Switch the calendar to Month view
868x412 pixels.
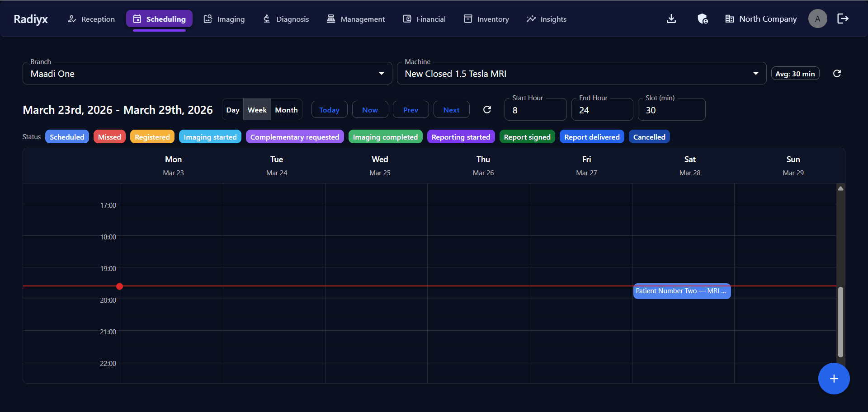click(x=286, y=109)
